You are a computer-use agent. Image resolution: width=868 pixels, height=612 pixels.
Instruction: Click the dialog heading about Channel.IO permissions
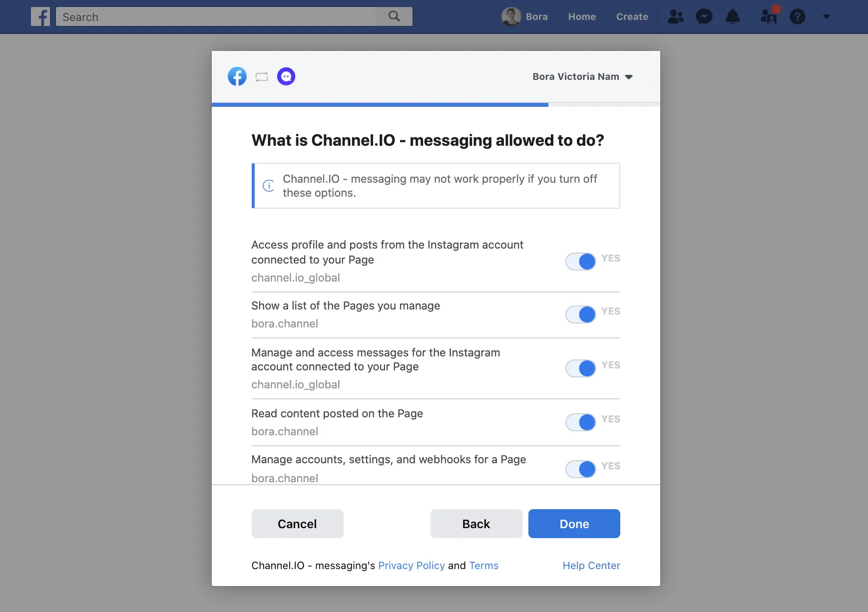click(x=428, y=140)
